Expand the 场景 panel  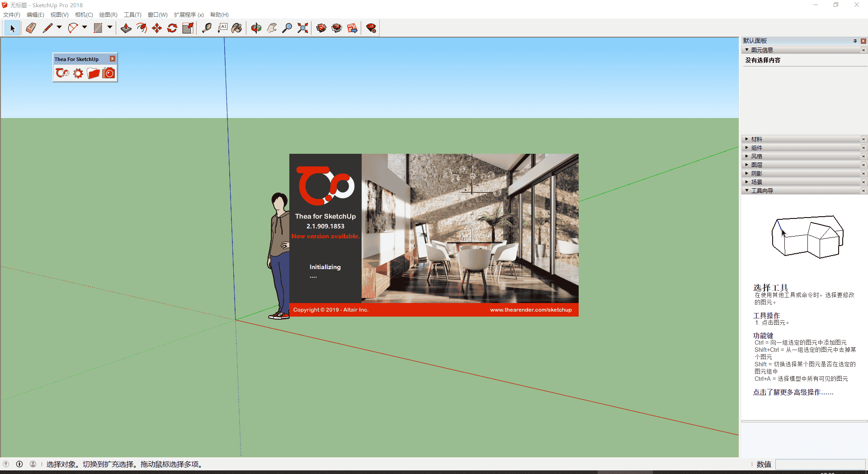click(747, 182)
